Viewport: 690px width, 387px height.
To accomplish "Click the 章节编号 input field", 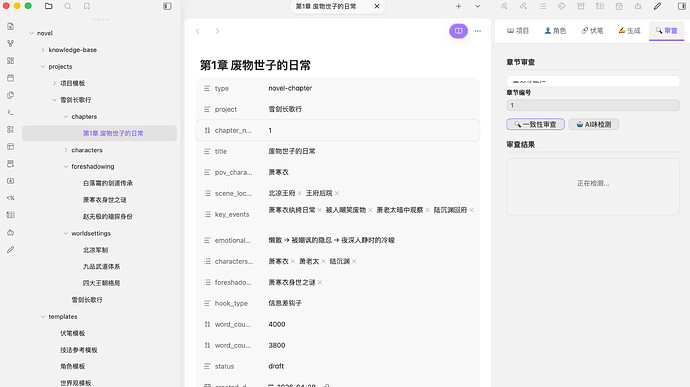I will coord(593,105).
